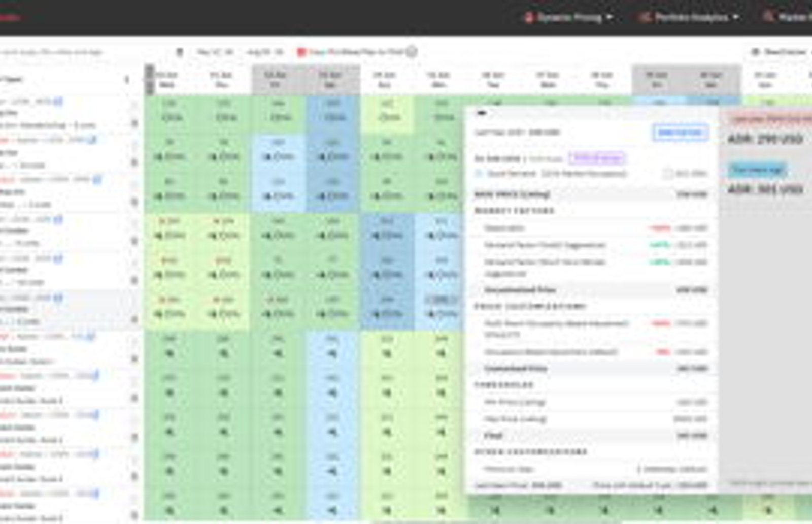Click the calendar icon beside date range

[179, 52]
